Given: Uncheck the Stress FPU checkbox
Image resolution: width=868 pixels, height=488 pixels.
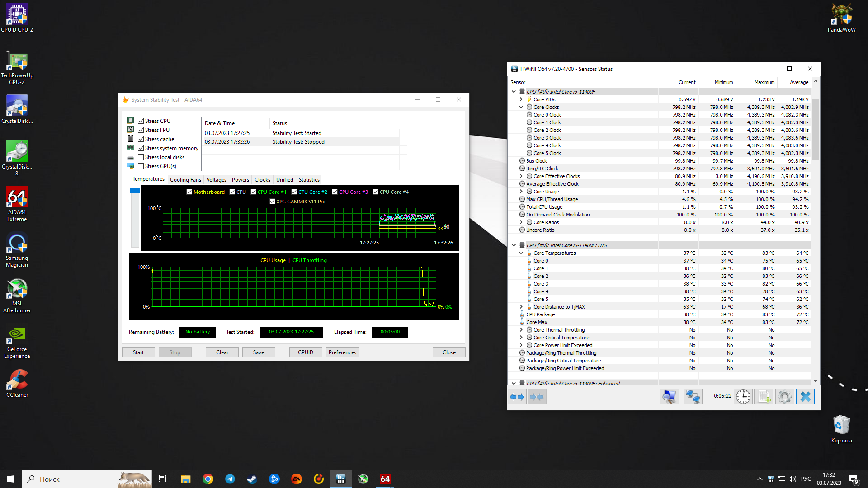Looking at the screenshot, I should point(141,130).
